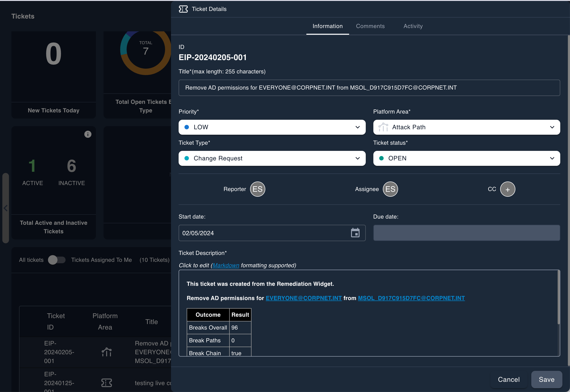Click the info icon on active tickets card
This screenshot has height=392, width=570.
(88, 134)
